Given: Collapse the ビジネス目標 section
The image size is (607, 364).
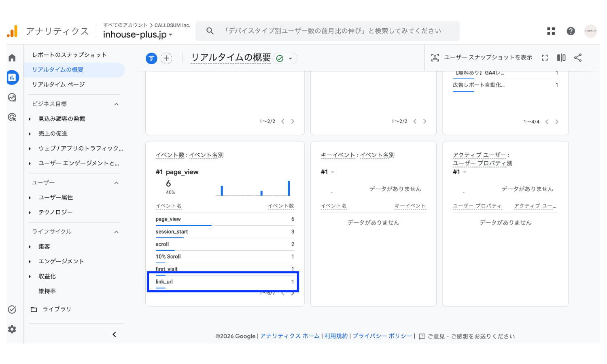Looking at the screenshot, I should pos(117,104).
